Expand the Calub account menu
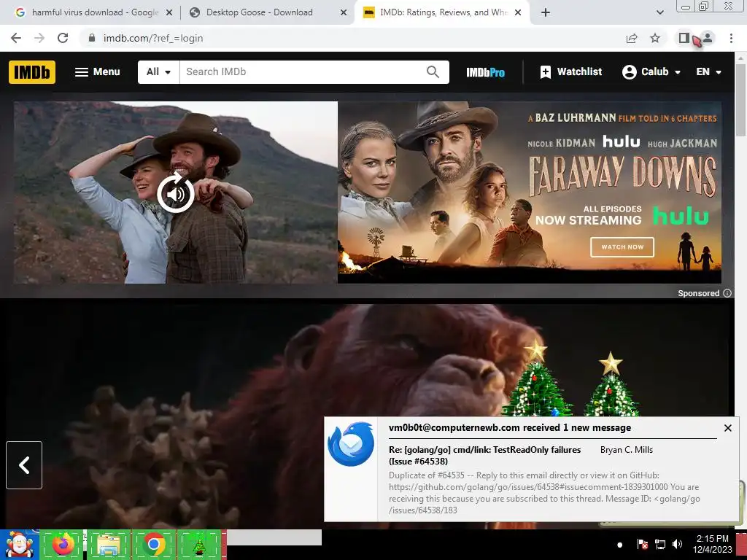 [x=651, y=72]
